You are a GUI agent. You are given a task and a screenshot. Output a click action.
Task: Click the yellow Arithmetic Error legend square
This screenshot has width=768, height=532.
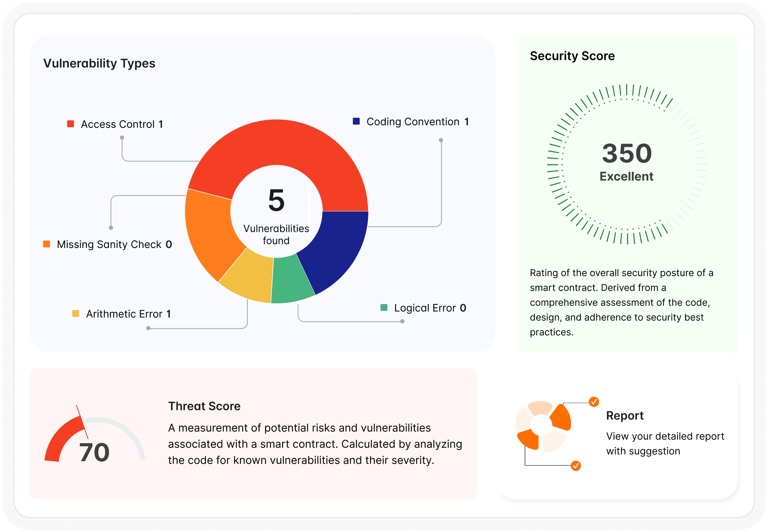coord(76,314)
